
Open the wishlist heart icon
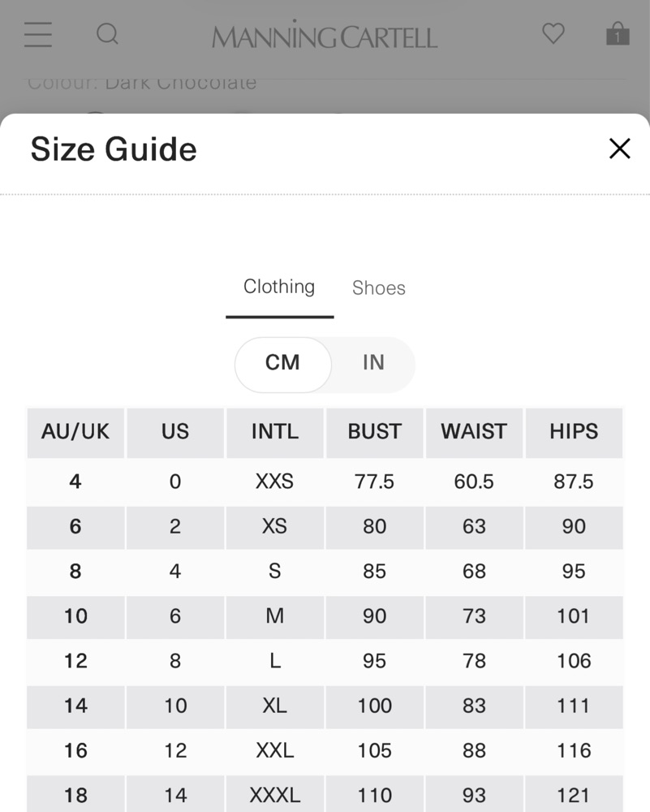click(x=553, y=33)
